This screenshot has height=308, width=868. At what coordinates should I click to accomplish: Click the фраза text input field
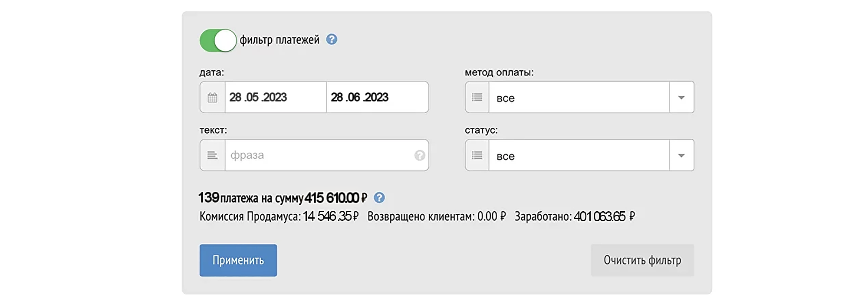tap(319, 155)
